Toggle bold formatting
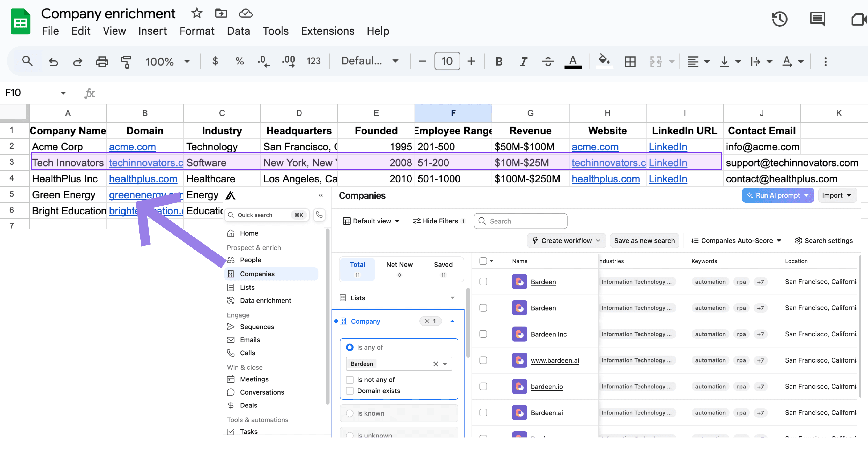The image size is (868, 453). tap(499, 62)
